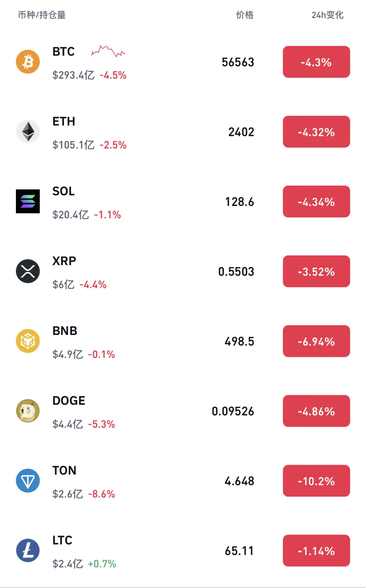
Task: Select the Solana logo icon
Action: pos(28,201)
